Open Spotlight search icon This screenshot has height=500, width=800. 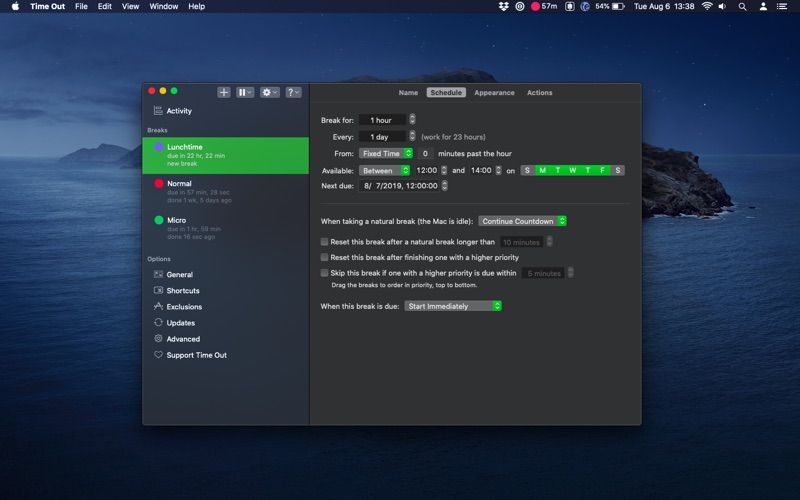(x=742, y=7)
